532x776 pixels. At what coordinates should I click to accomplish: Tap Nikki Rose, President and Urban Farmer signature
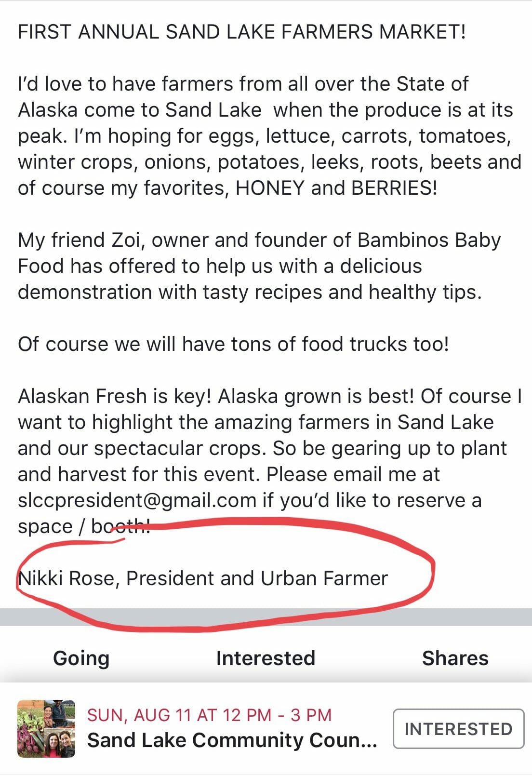coord(203,578)
